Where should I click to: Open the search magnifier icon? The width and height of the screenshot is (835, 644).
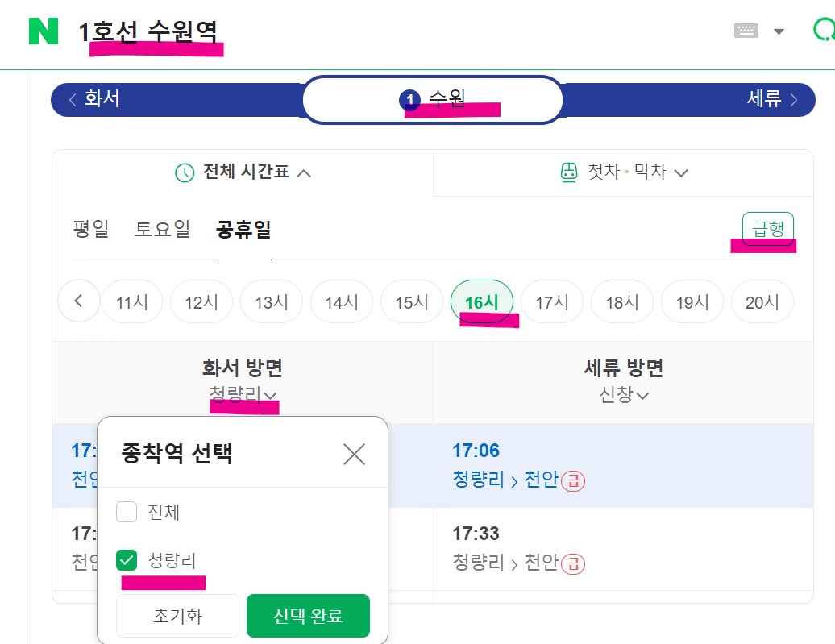(825, 29)
